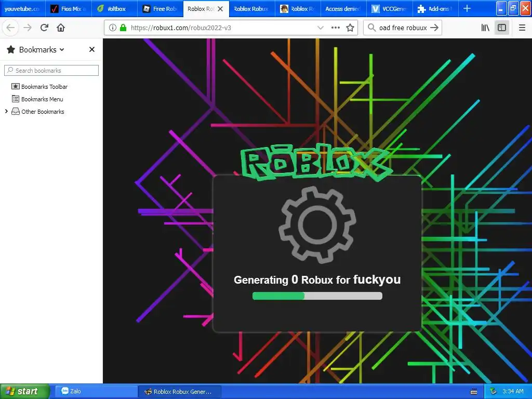Image resolution: width=532 pixels, height=399 pixels.
Task: Submit the search with the arrow button
Action: (x=434, y=28)
